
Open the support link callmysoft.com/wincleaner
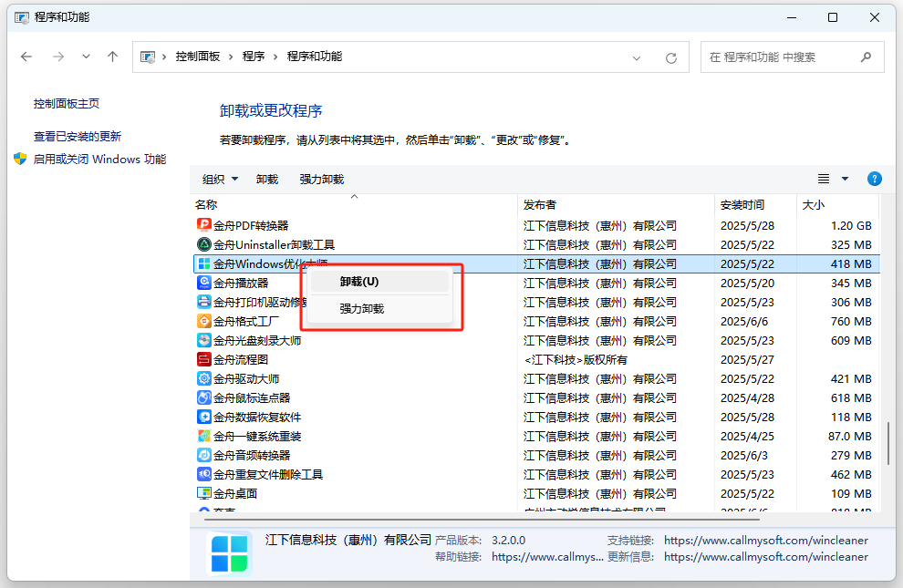click(766, 541)
